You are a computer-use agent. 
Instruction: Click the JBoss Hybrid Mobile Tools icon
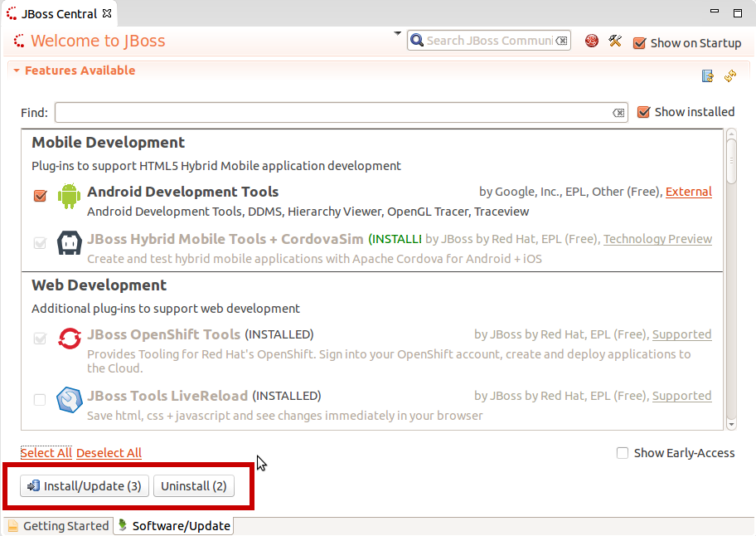click(x=69, y=244)
